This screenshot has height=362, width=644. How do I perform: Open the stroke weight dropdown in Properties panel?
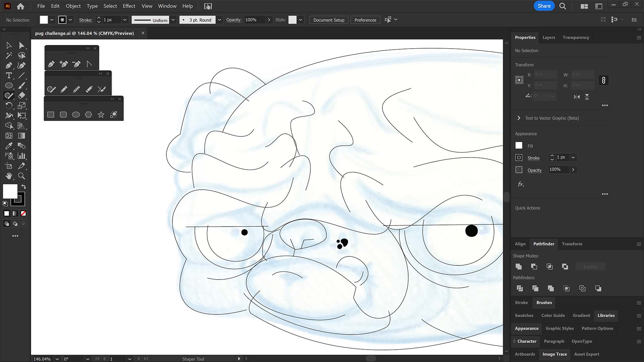(x=573, y=157)
